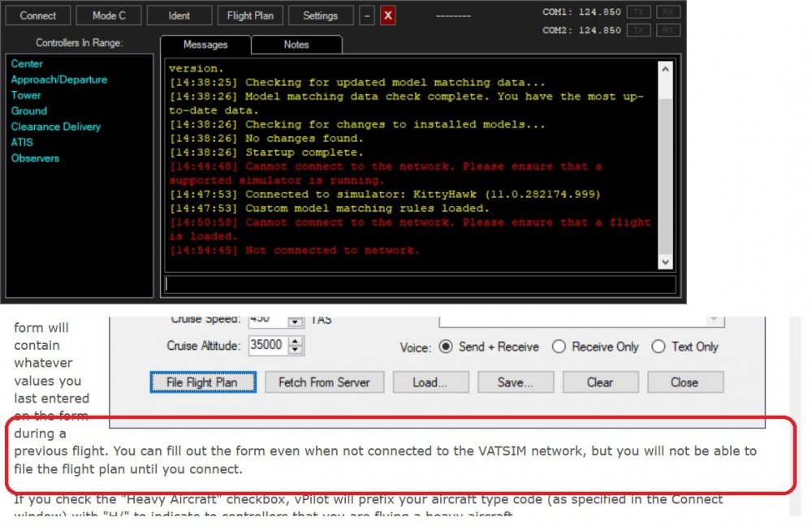Screen dimensions: 812x526
Task: Click the COM1 RX indicator
Action: coord(668,13)
